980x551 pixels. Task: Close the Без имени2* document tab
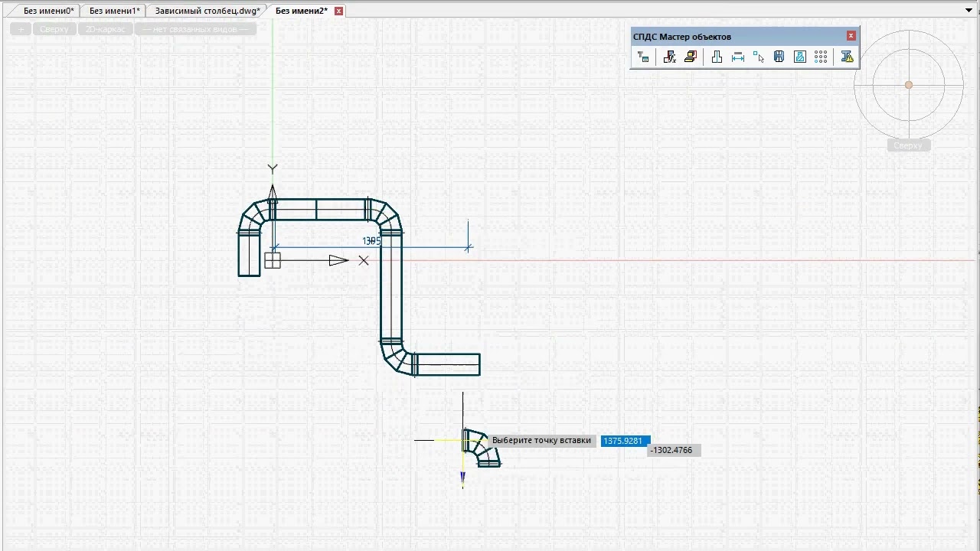point(338,11)
